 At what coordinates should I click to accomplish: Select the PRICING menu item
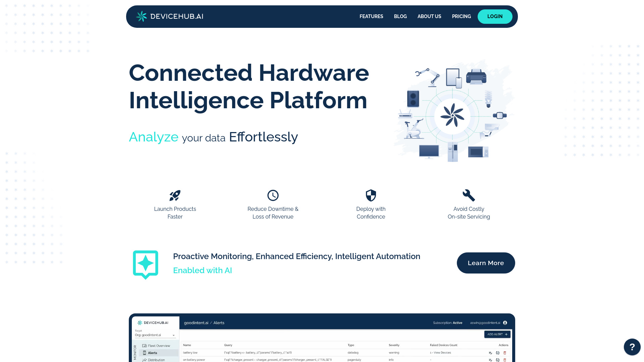pyautogui.click(x=461, y=16)
